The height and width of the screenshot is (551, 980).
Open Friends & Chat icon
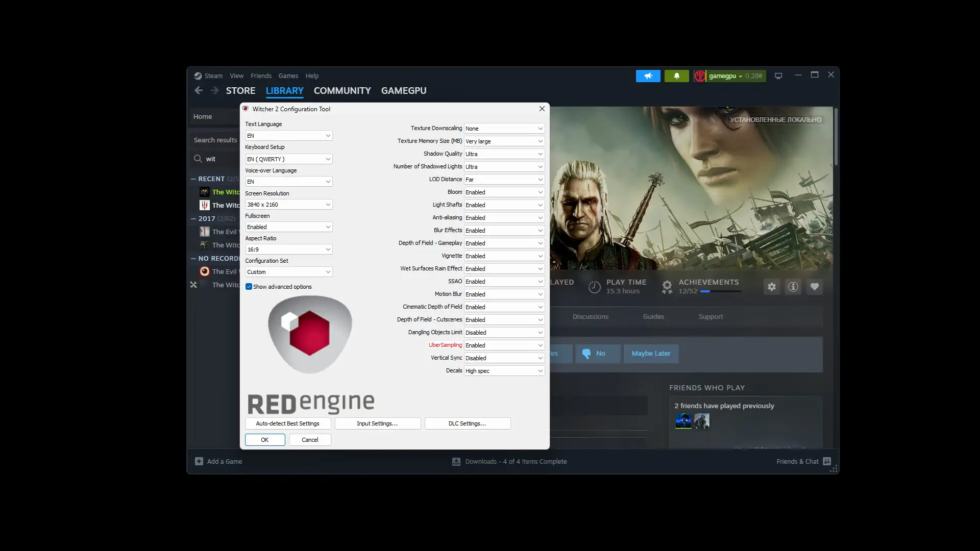(827, 461)
